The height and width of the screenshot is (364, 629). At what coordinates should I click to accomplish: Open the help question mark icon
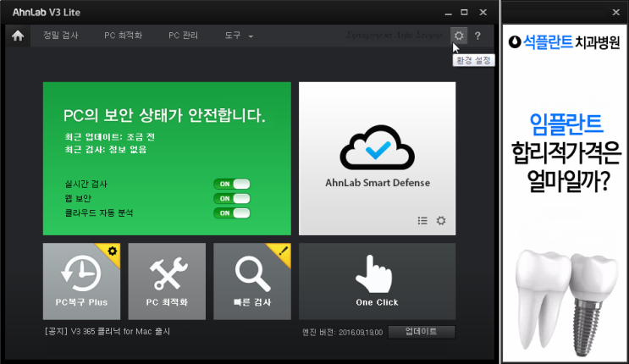coord(477,36)
